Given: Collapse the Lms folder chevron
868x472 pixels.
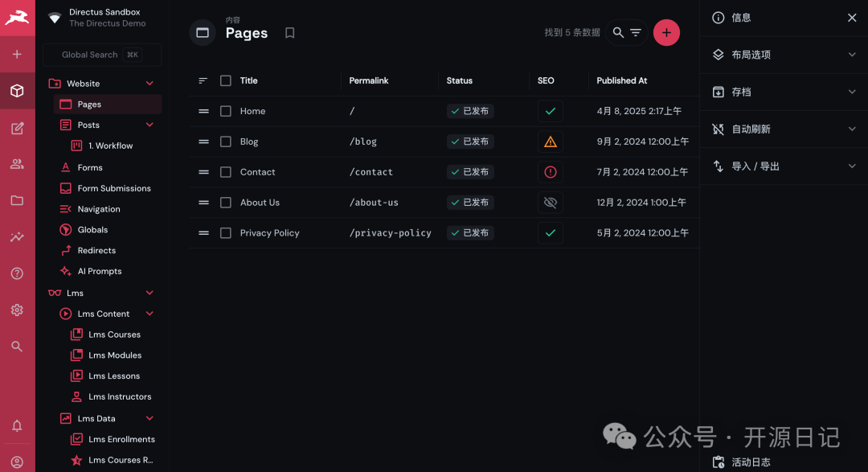Looking at the screenshot, I should click(149, 293).
